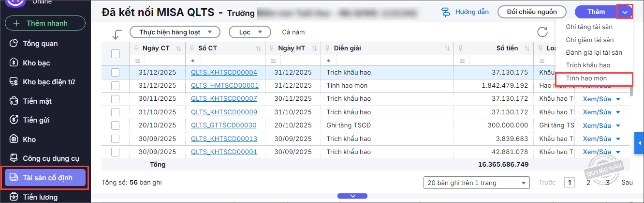Tick the select-all checkbox in table header

(x=116, y=54)
